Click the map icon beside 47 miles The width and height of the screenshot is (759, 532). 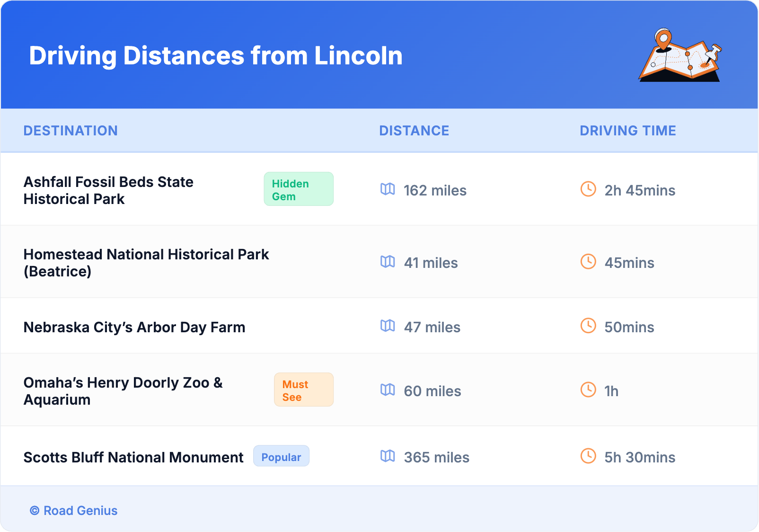click(388, 326)
